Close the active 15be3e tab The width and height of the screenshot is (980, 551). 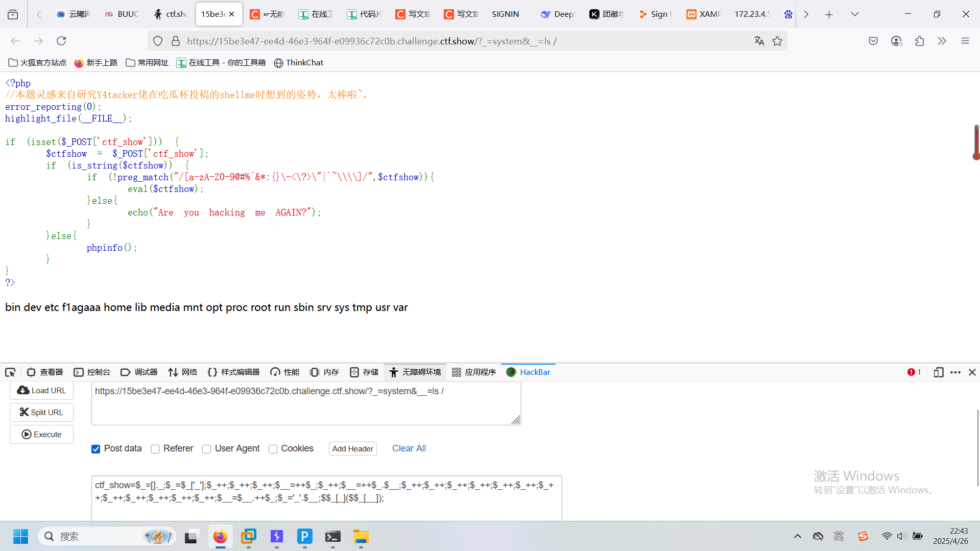232,14
